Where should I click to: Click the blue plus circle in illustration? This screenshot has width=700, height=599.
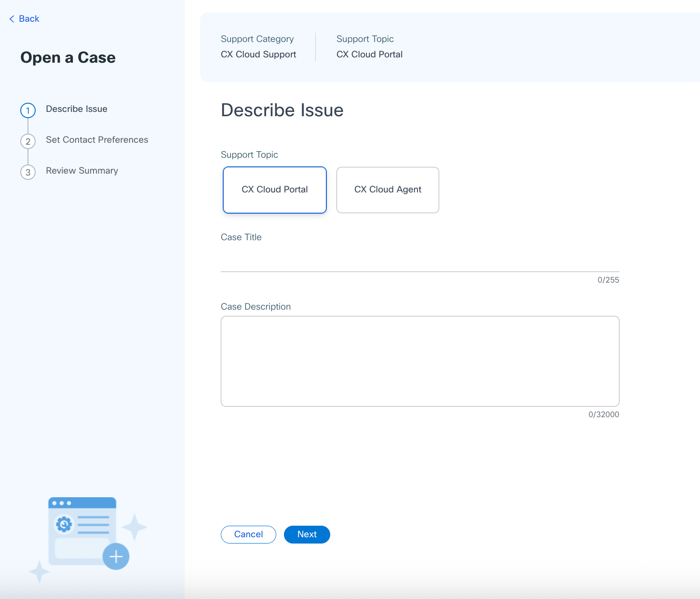coord(116,557)
